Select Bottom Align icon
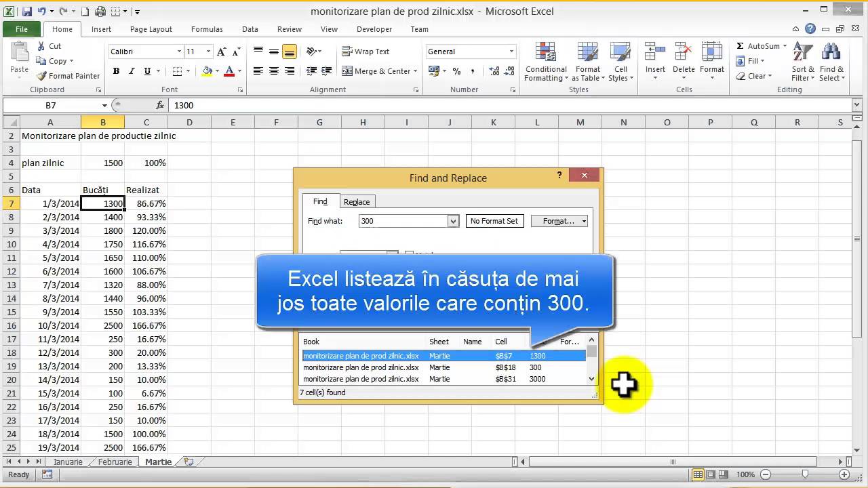Screen dimensions: 868x488 (x=290, y=52)
